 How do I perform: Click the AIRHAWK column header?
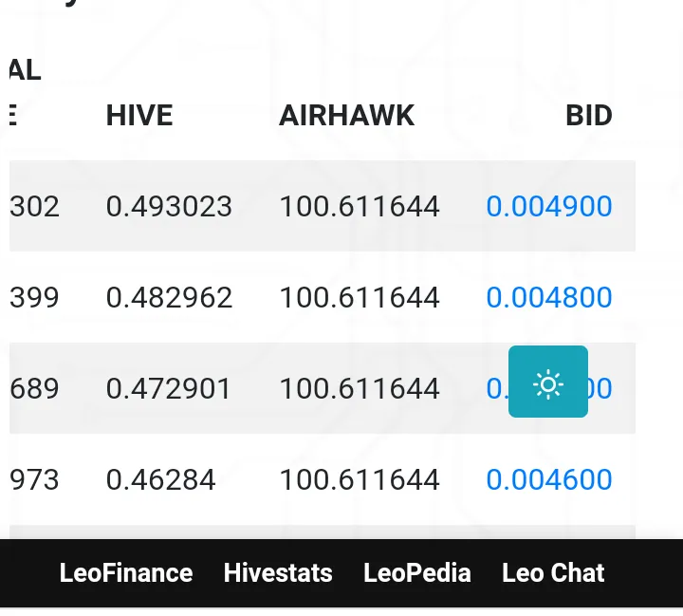tap(347, 116)
